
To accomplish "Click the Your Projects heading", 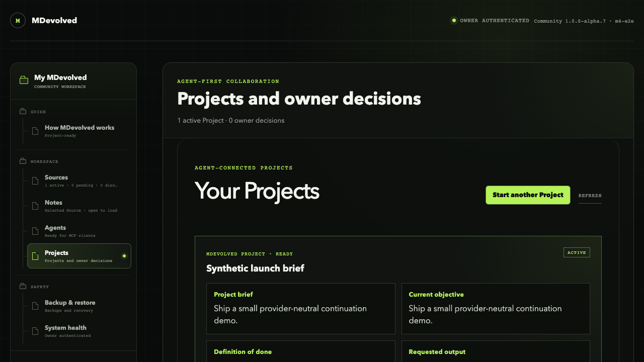I will point(257,191).
